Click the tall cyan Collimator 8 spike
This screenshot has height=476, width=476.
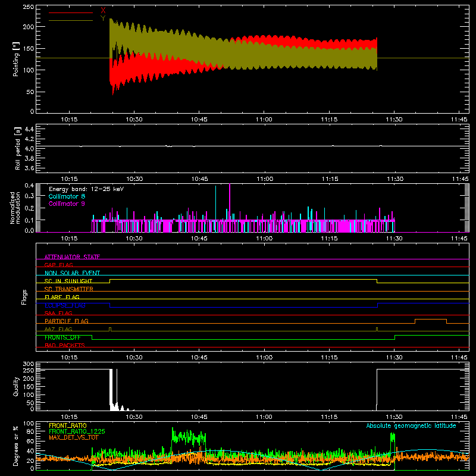pos(215,202)
